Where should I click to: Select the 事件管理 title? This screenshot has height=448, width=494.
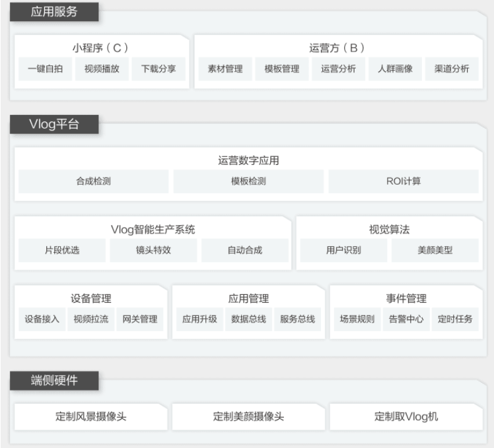[x=406, y=298]
